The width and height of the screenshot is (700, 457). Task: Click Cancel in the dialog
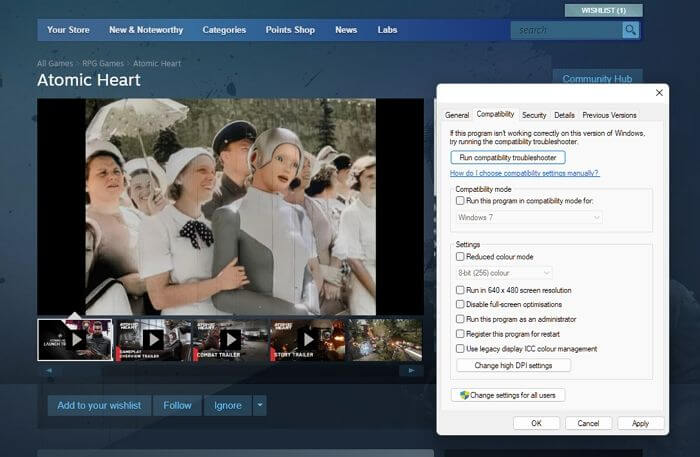click(x=588, y=423)
